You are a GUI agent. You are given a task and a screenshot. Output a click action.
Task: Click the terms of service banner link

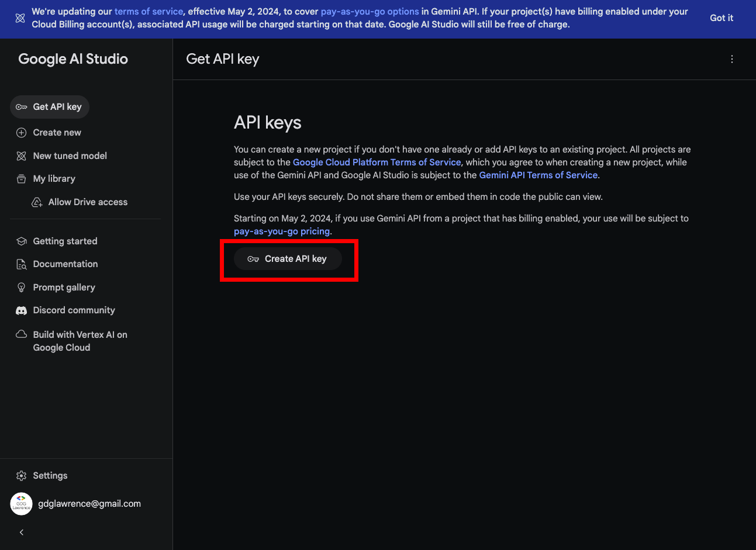point(149,12)
